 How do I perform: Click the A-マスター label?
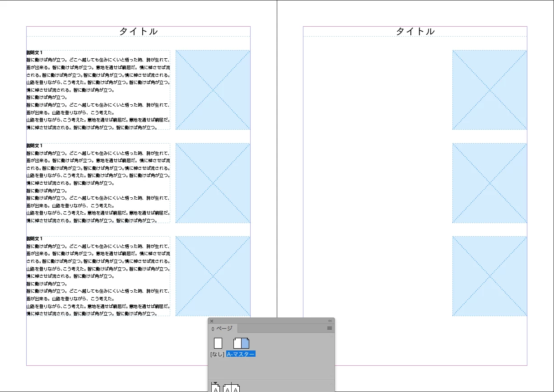241,354
